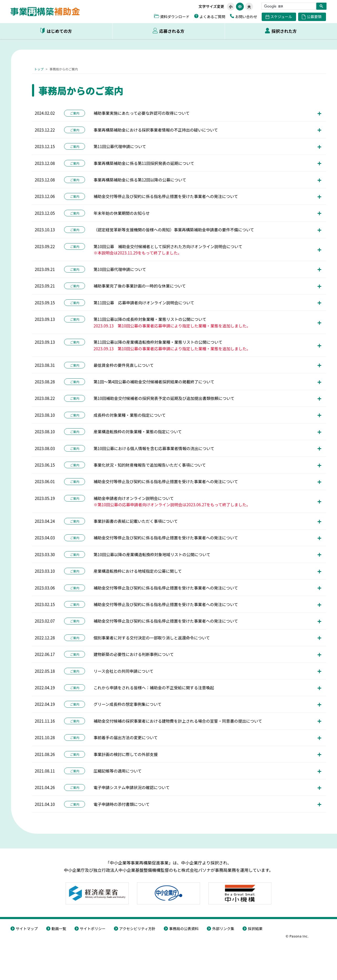
Task: Click 産業構造転換枠における地域指定の公募 title
Action: click(138, 571)
